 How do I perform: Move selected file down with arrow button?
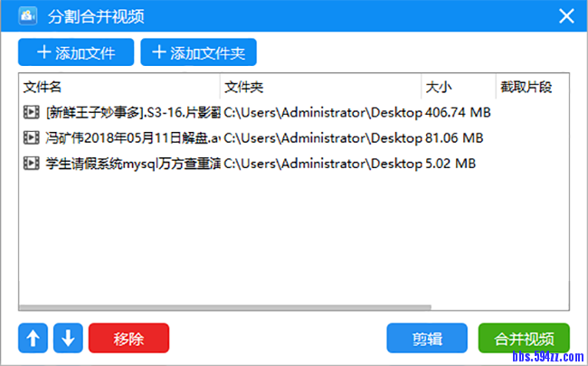[67, 339]
